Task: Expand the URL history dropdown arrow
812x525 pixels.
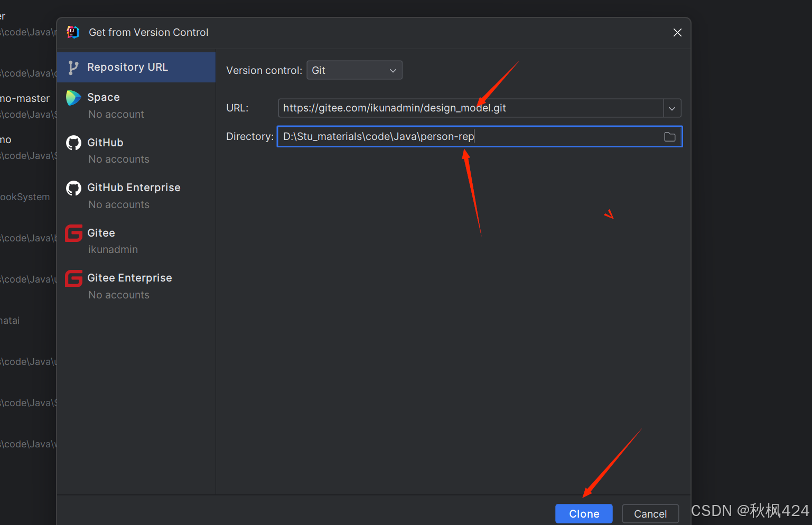Action: click(671, 108)
